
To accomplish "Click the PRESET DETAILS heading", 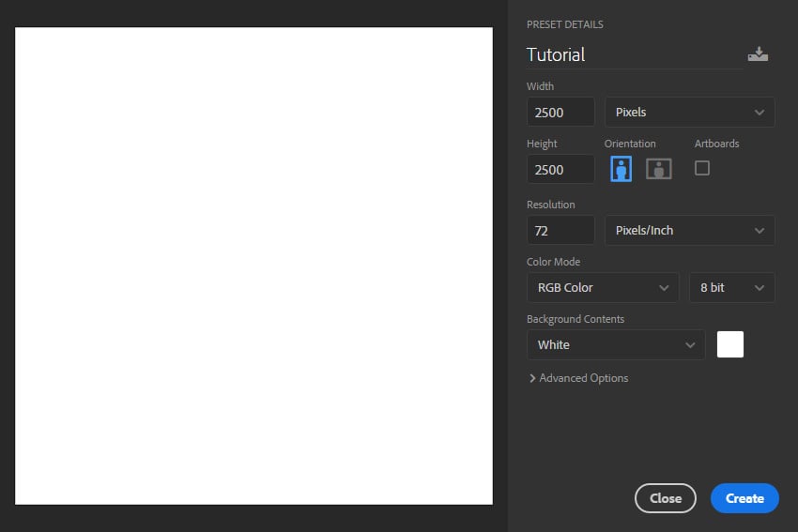I will click(x=564, y=24).
